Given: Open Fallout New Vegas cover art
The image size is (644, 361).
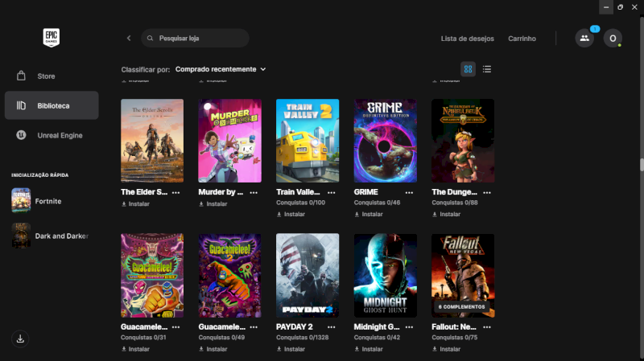Looking at the screenshot, I should [463, 276].
